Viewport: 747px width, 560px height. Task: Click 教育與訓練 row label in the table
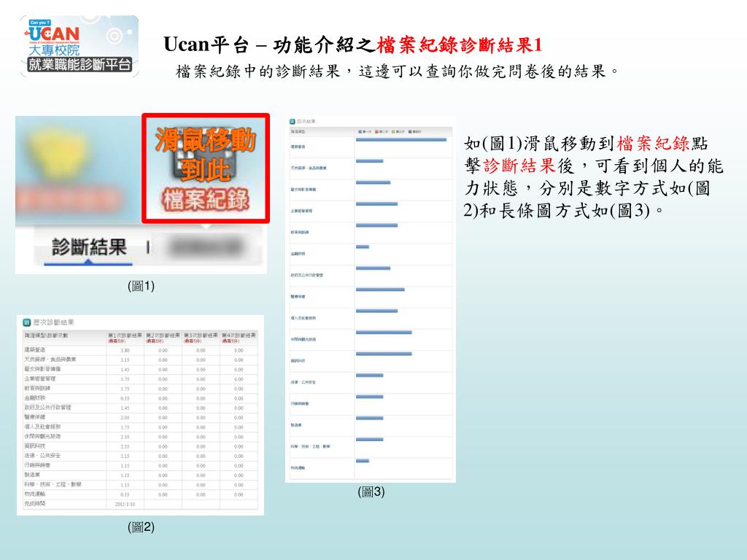[x=37, y=388]
